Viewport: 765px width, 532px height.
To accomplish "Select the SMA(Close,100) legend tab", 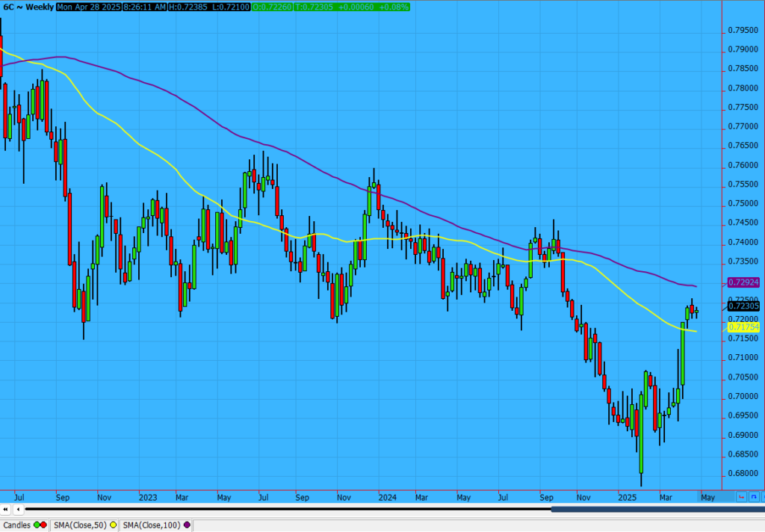I will point(152,525).
